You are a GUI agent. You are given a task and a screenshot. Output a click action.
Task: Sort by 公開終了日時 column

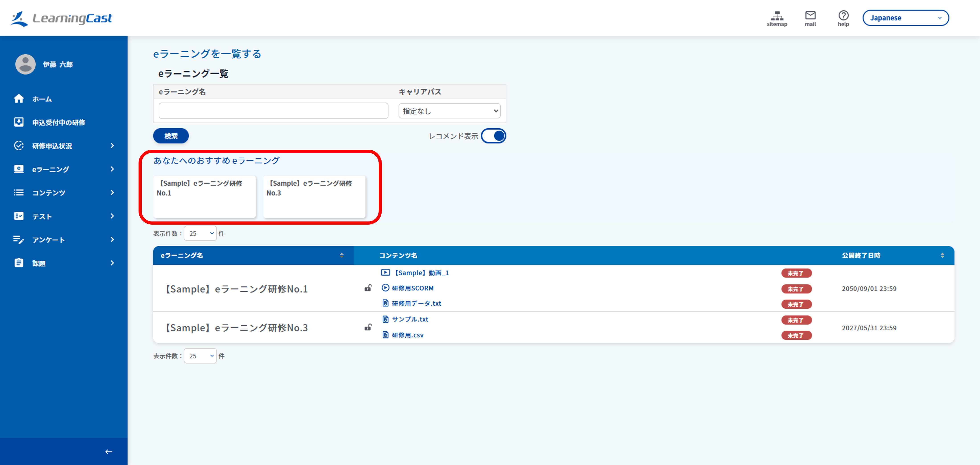point(942,255)
